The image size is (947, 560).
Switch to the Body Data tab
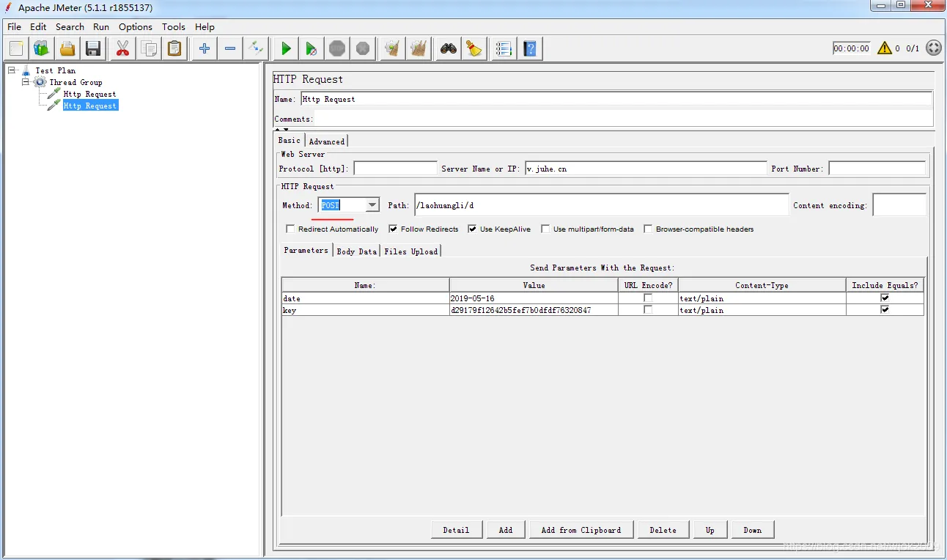[357, 251]
